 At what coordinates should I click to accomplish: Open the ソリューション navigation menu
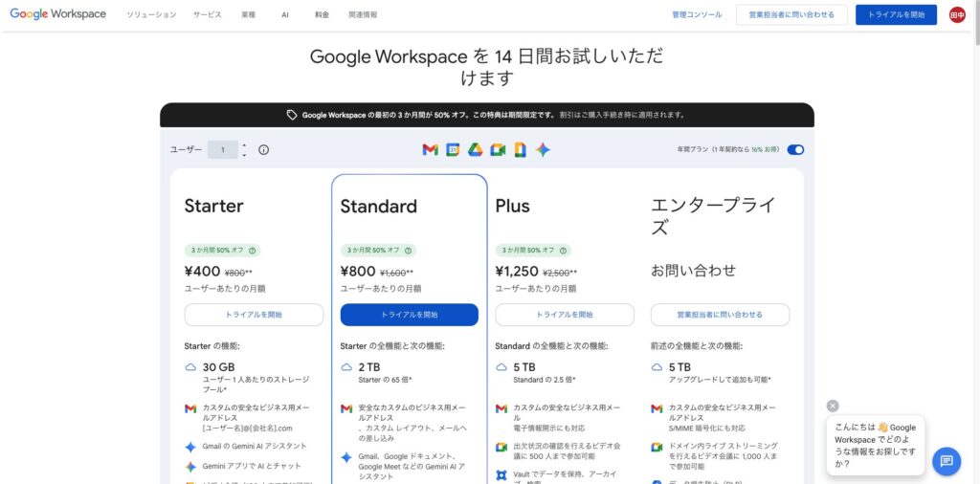151,15
